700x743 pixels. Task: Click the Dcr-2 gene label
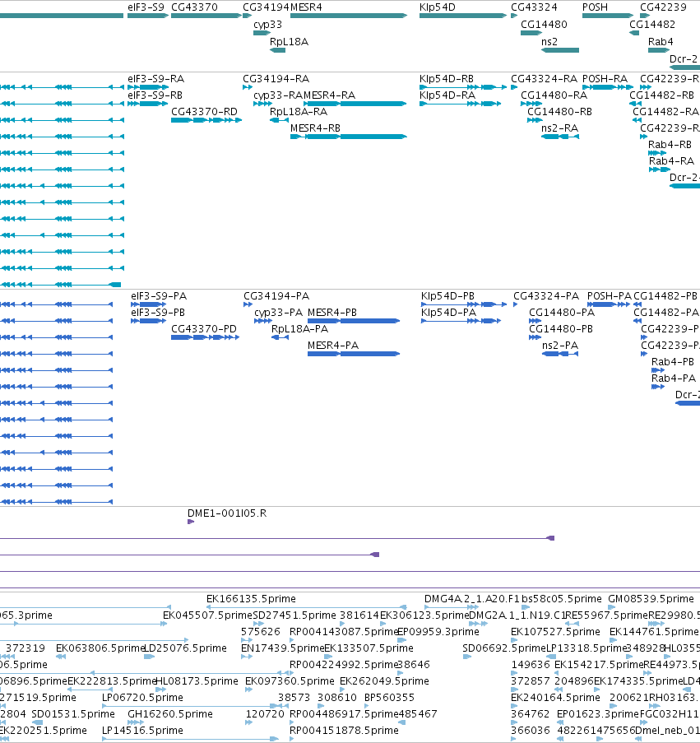click(684, 58)
